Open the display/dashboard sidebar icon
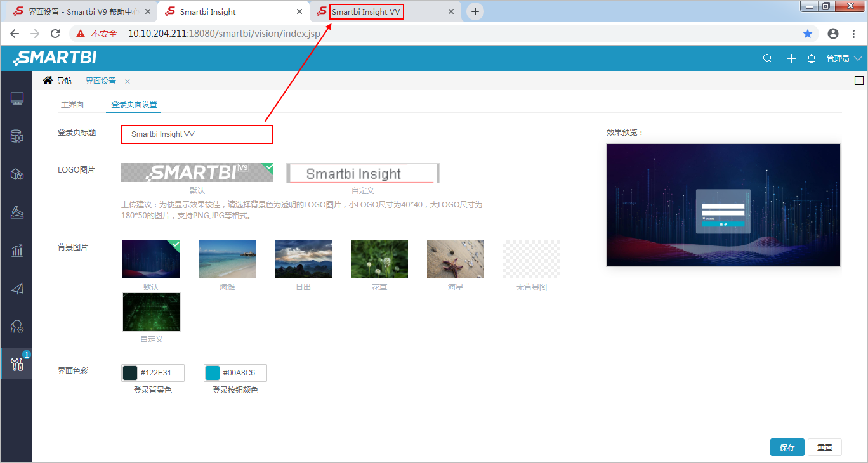868x463 pixels. point(17,98)
